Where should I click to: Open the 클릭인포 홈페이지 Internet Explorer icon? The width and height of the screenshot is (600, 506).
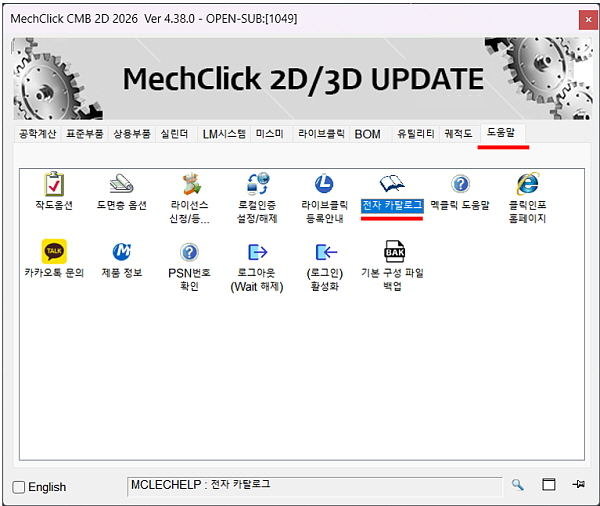pyautogui.click(x=528, y=184)
